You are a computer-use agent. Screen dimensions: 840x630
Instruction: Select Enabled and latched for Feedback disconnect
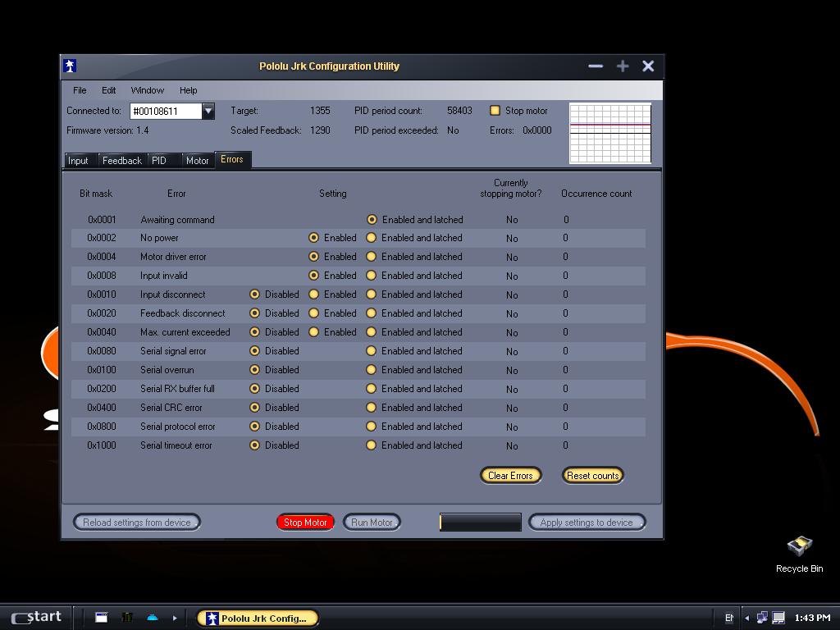click(x=371, y=313)
